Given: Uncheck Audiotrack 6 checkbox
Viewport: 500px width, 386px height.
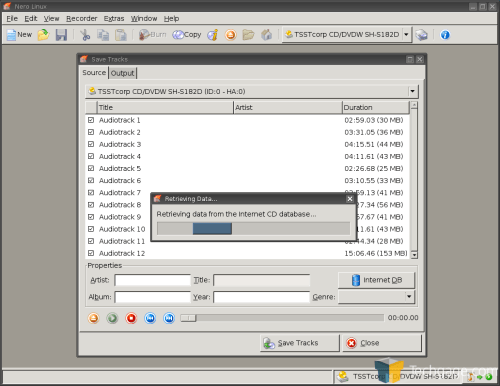Looking at the screenshot, I should 91,180.
